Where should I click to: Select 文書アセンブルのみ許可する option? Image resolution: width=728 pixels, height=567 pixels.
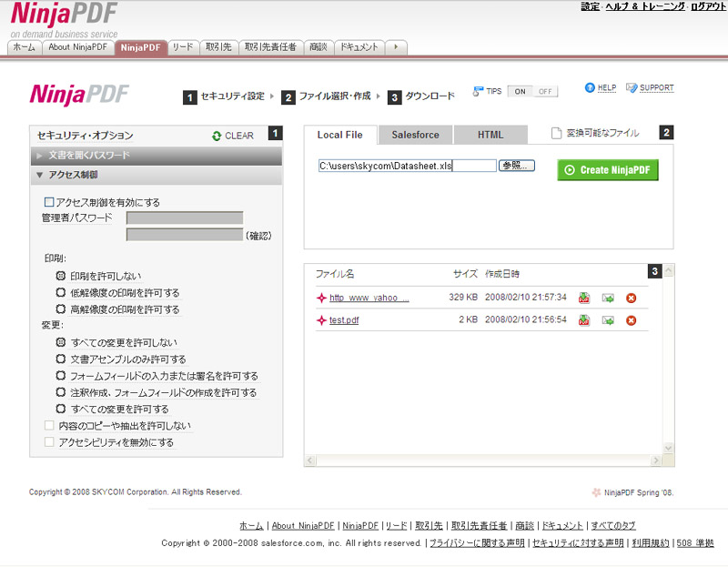pos(60,359)
